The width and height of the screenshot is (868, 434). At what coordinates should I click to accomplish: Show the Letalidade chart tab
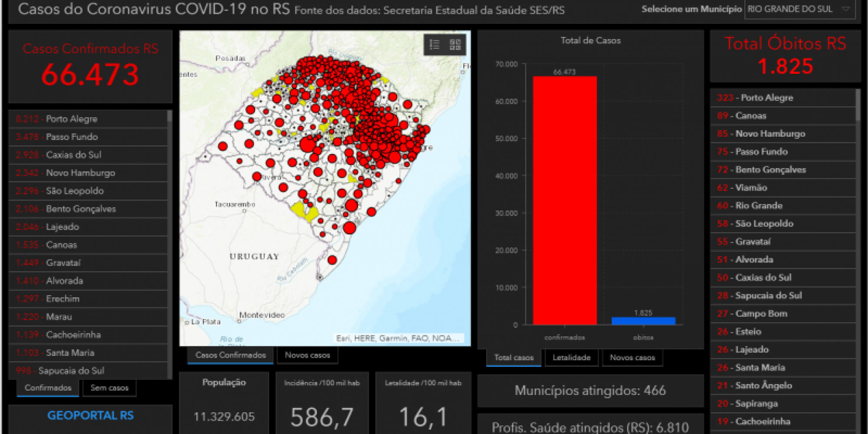(x=571, y=358)
